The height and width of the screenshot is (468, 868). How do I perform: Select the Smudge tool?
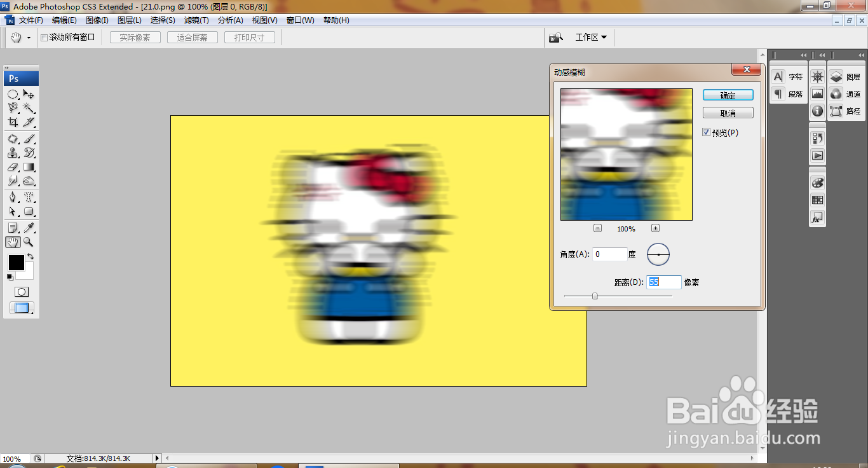[x=13, y=181]
